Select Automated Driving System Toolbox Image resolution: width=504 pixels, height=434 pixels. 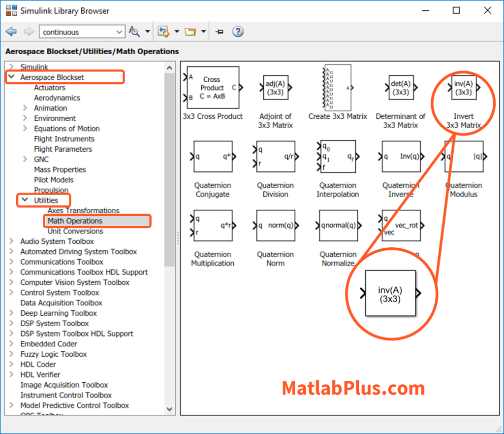[79, 252]
